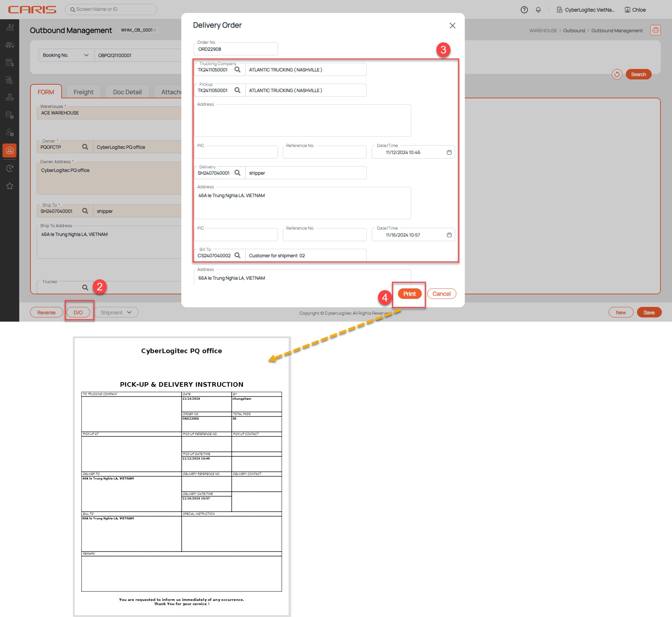The width and height of the screenshot is (672, 617).
Task: Click Delivery address 46A le Trung Nghia
Action: point(302,203)
